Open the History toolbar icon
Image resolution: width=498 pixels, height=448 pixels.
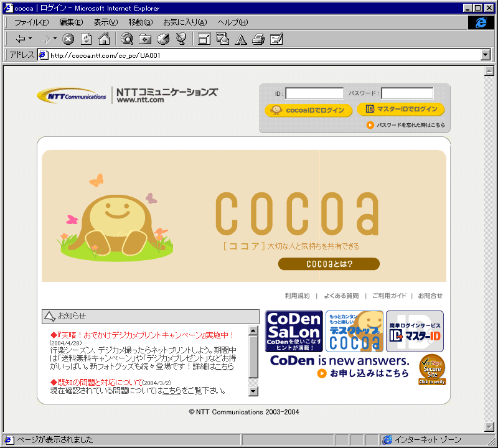tap(163, 39)
